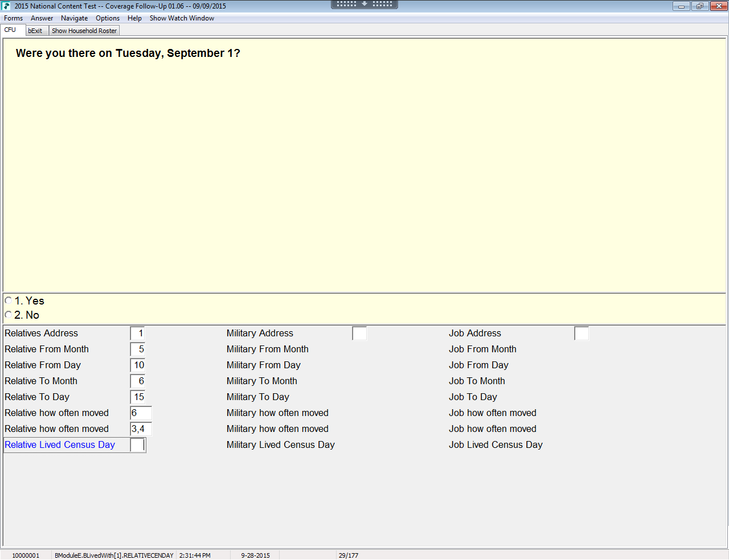This screenshot has height=560, width=729.
Task: Click status bar date 9-28-2015
Action: (x=255, y=555)
